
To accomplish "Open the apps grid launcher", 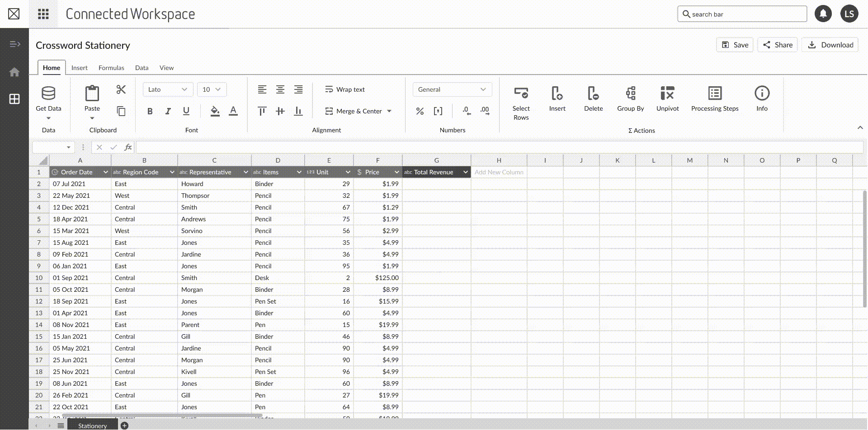I will (x=43, y=14).
